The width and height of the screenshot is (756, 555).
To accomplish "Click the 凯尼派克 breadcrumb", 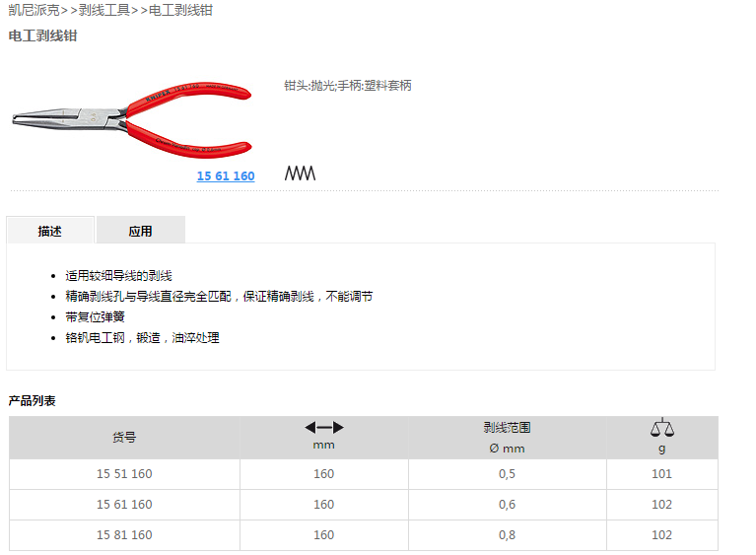I will point(34,10).
